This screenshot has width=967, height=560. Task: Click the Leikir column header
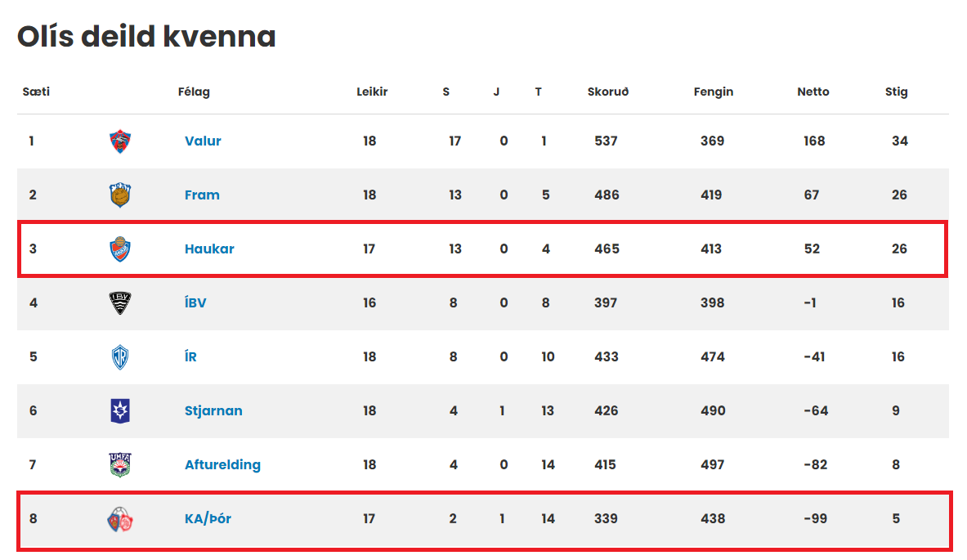pos(372,92)
